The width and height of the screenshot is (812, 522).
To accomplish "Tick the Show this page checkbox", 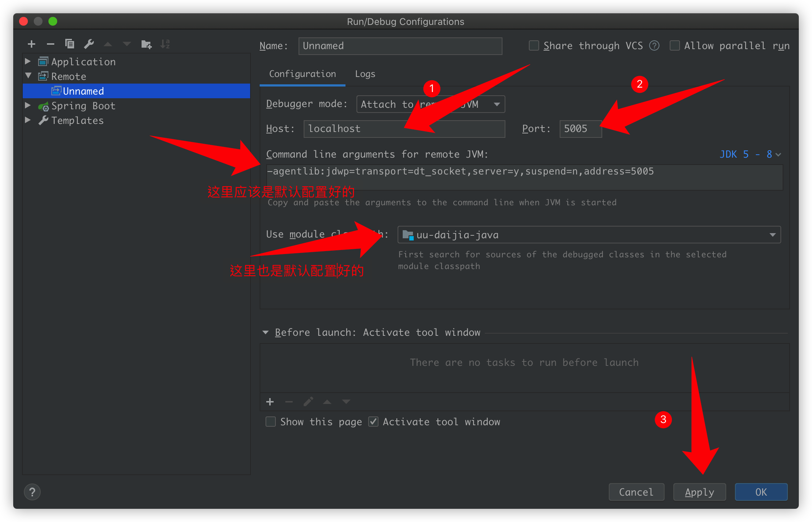I will coord(271,422).
